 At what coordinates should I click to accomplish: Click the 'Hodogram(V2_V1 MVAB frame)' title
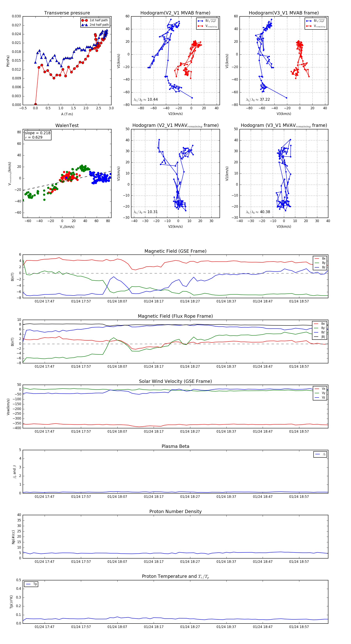tap(175, 13)
